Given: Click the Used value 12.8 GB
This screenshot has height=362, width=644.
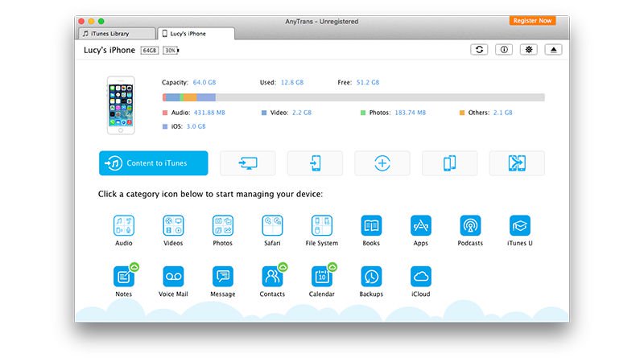Looking at the screenshot, I should click(x=292, y=83).
